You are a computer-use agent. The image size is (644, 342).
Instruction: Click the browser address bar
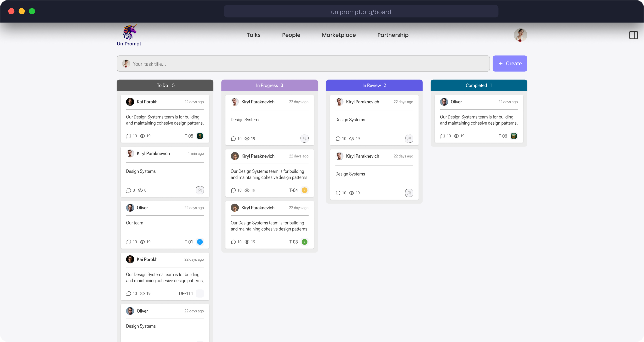pyautogui.click(x=361, y=11)
